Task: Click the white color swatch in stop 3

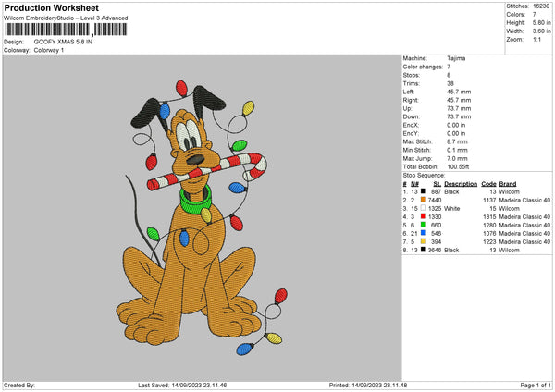Action: point(424,208)
